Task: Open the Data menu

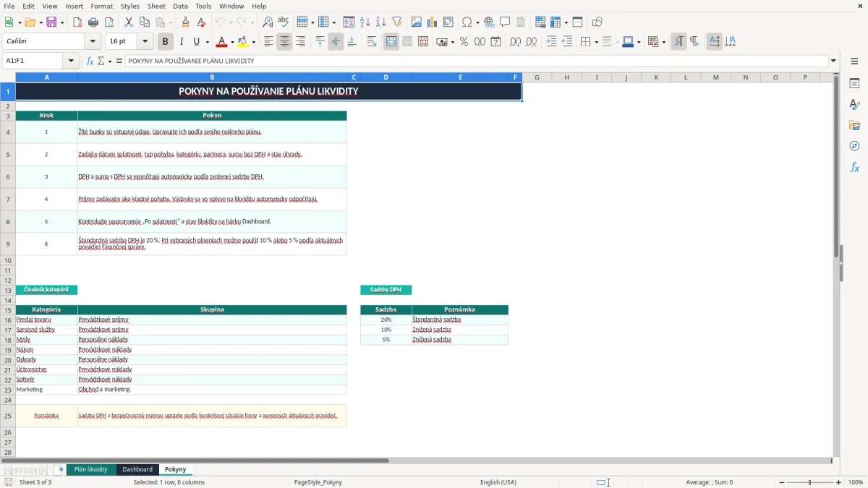Action: coord(180,6)
